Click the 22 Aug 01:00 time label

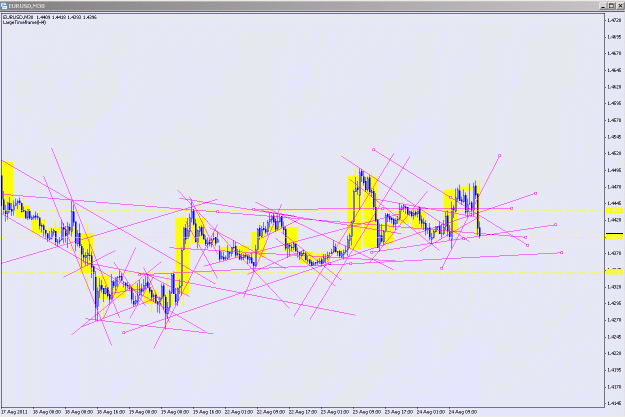point(238,412)
